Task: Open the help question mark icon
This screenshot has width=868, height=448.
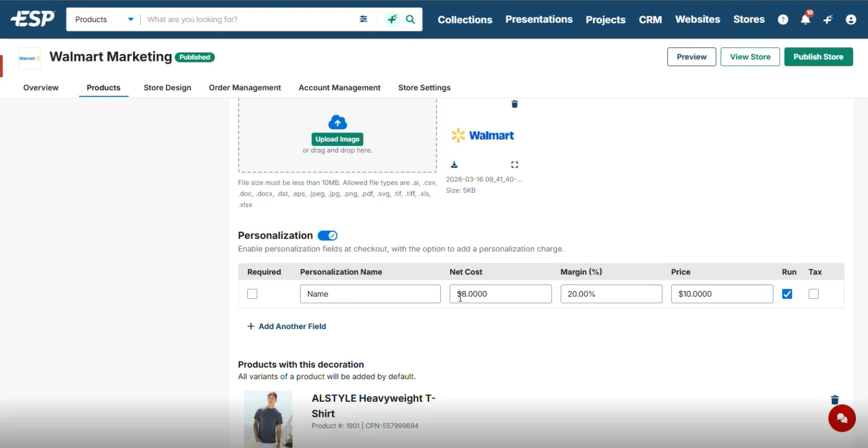Action: point(783,19)
